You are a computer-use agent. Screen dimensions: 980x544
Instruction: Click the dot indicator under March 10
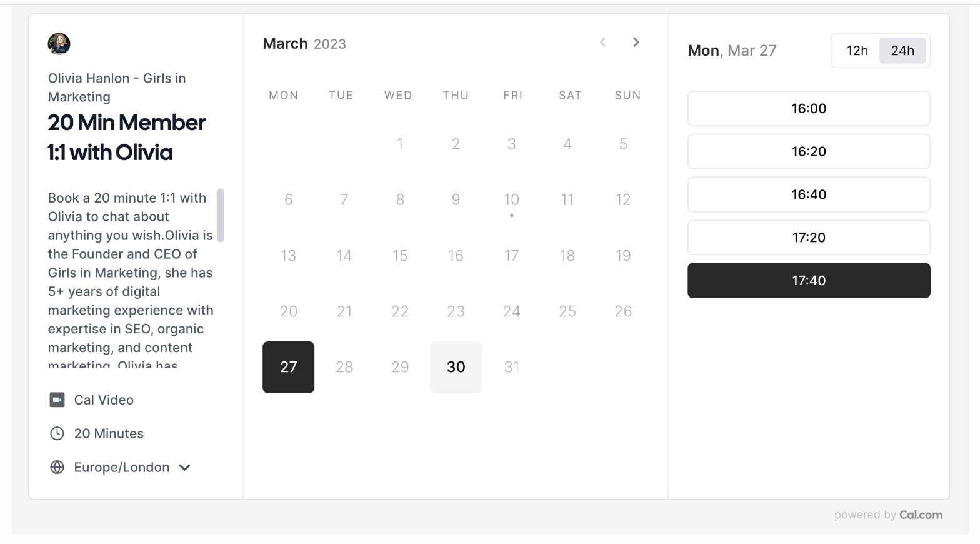[512, 215]
